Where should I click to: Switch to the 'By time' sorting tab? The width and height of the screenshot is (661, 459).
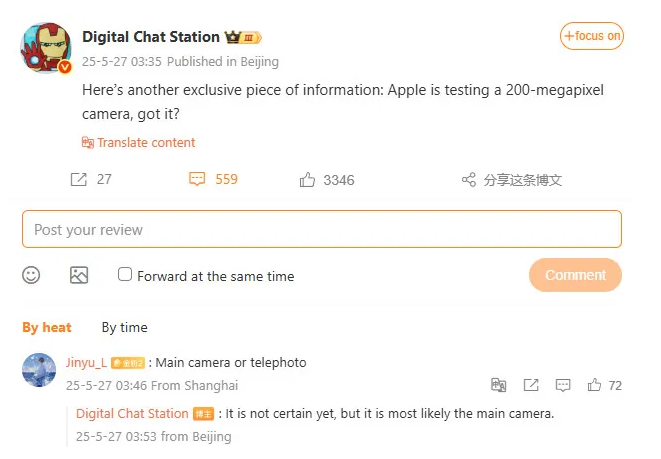click(x=124, y=327)
